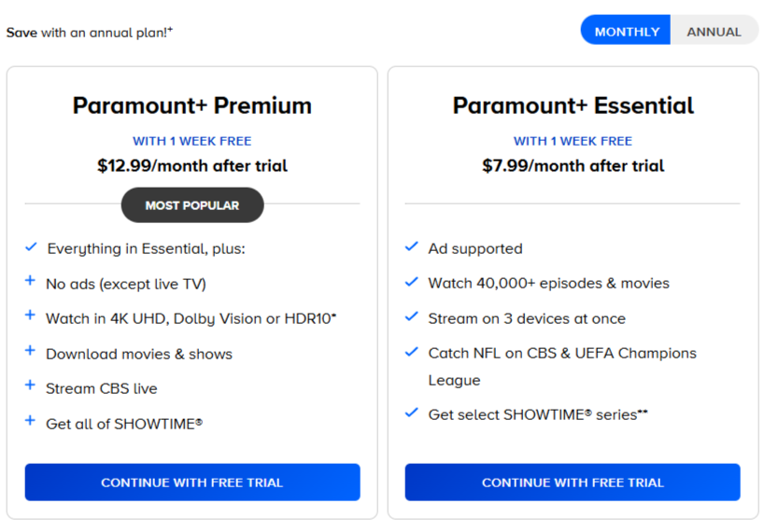Click checkmark beside Get select SHOWTIME series
This screenshot has height=532, width=764.
(x=411, y=412)
